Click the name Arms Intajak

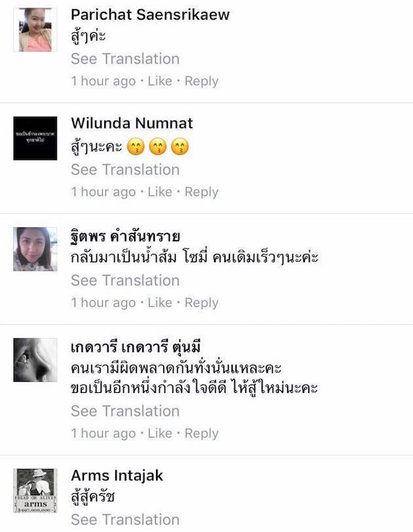(117, 476)
